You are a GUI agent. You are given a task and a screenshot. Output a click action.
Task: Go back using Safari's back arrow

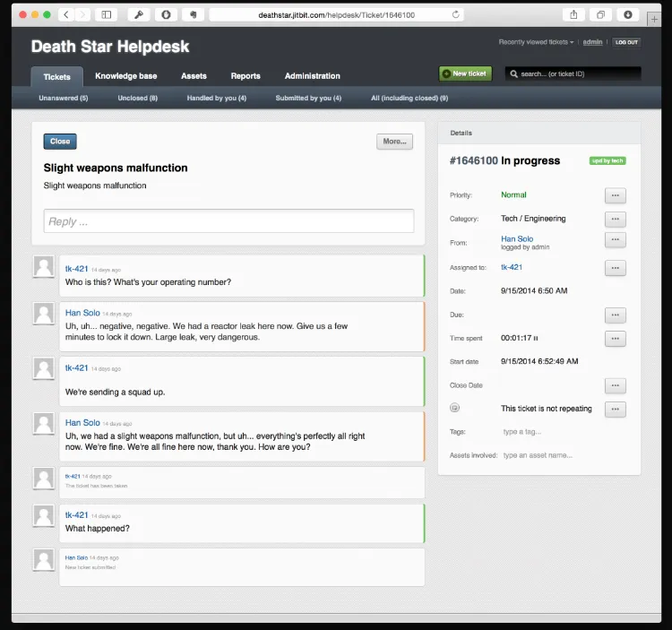(x=66, y=15)
